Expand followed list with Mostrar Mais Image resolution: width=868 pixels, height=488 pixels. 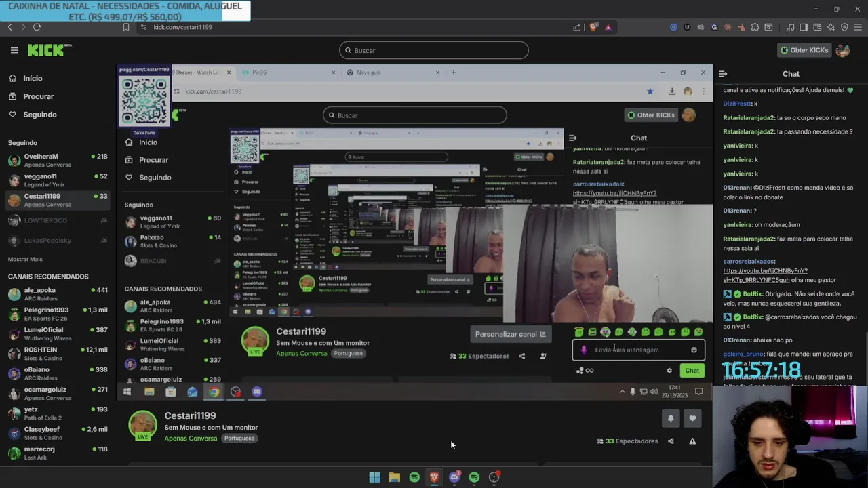(25, 259)
